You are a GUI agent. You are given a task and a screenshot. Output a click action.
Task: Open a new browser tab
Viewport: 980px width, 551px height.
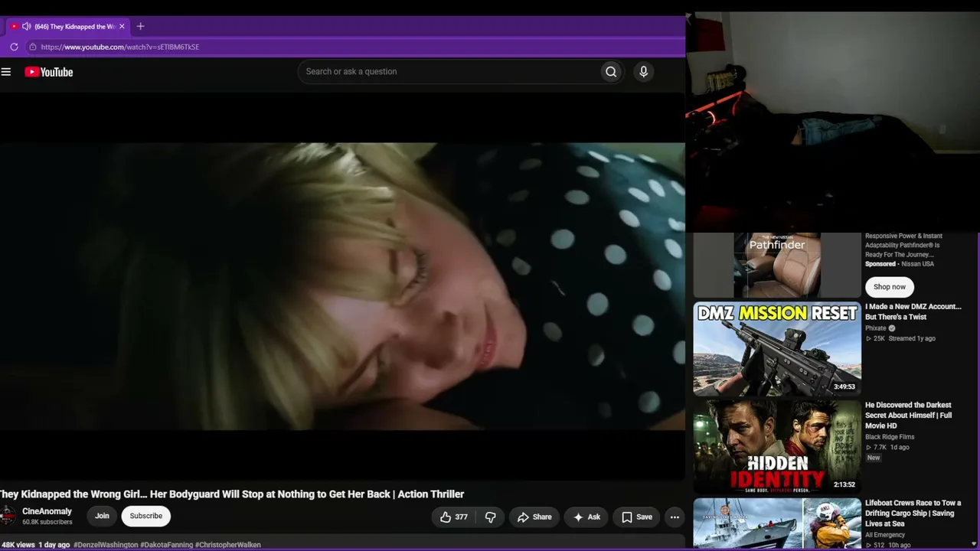click(x=140, y=26)
